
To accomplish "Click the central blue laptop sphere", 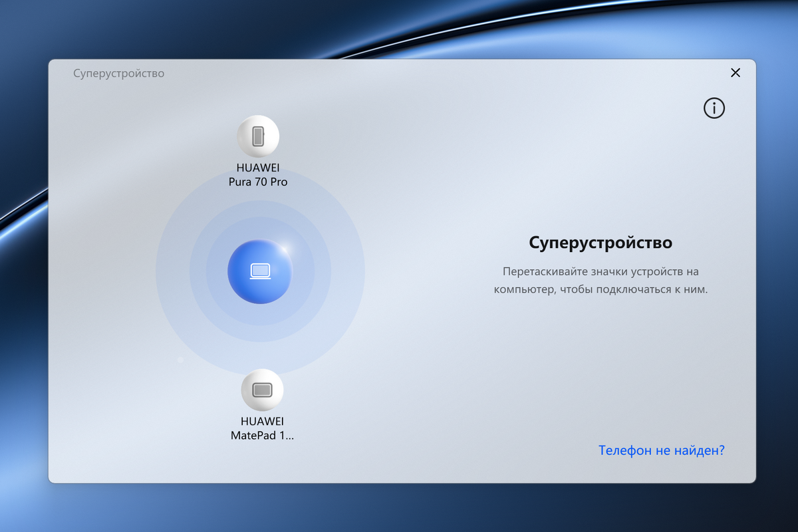I will click(x=260, y=271).
